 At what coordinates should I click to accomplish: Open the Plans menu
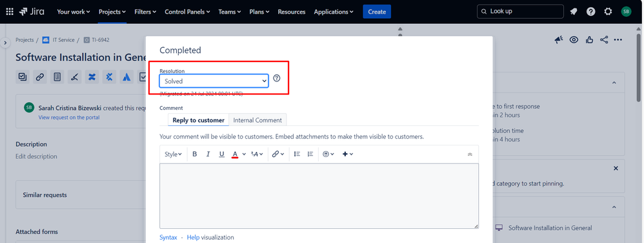(x=259, y=12)
